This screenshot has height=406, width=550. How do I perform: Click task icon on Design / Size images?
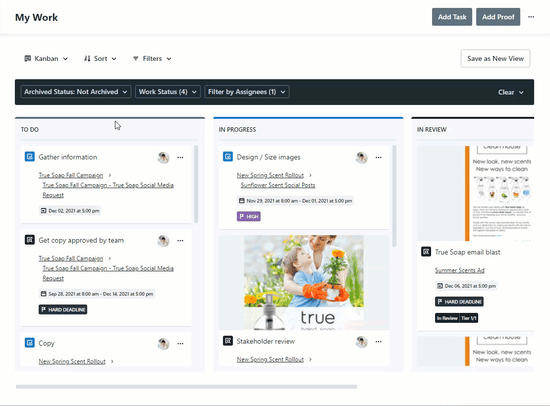pos(228,157)
